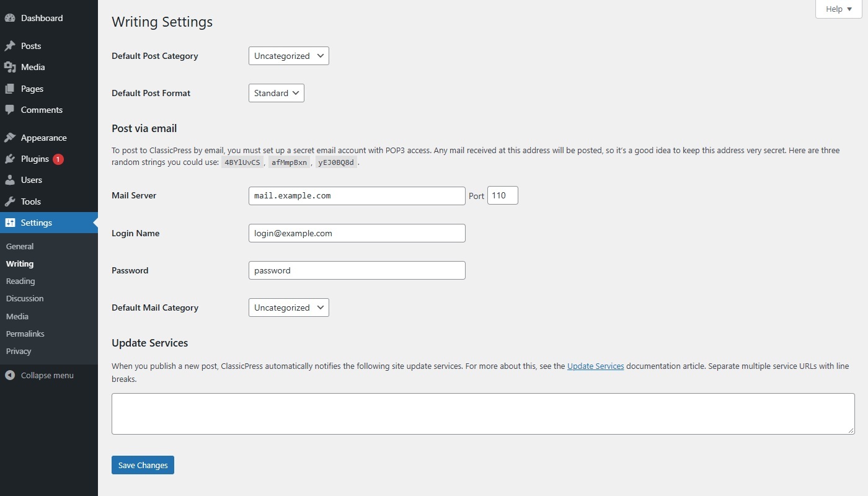
Task: Click the Pages icon in sidebar
Action: [10, 89]
